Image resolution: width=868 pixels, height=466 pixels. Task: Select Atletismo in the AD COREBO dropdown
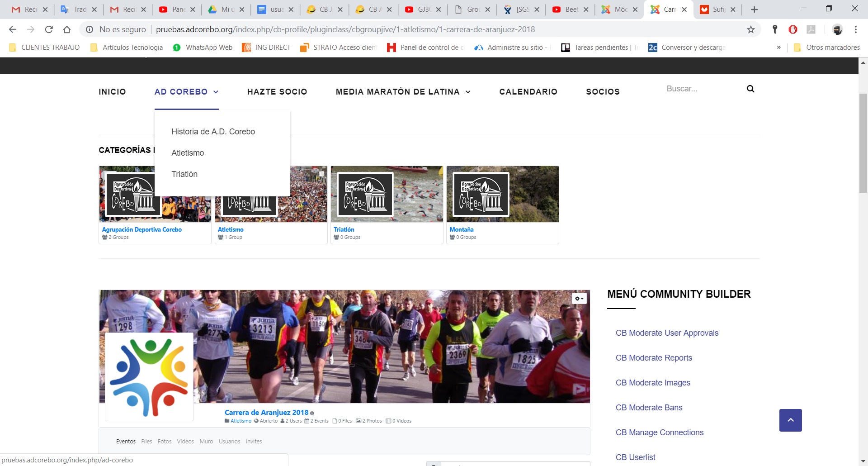coord(188,153)
